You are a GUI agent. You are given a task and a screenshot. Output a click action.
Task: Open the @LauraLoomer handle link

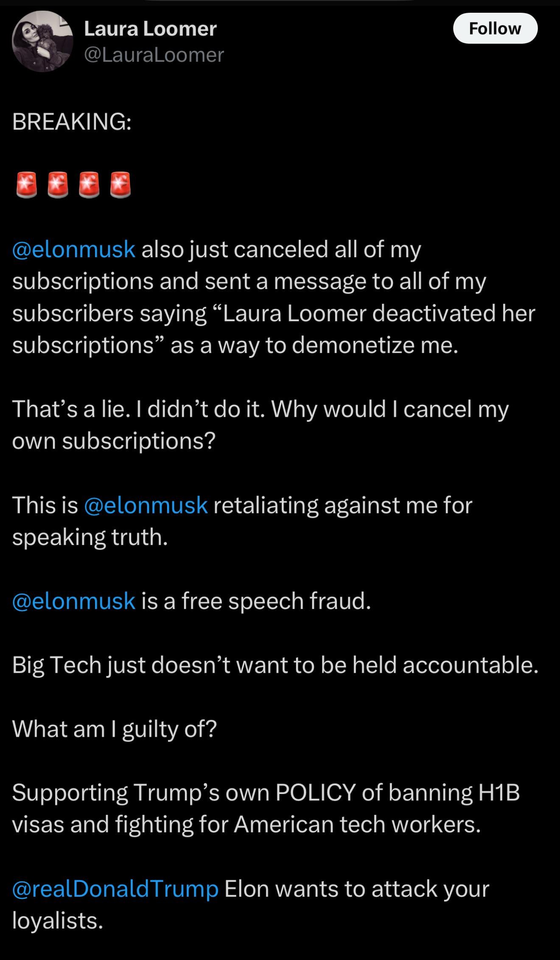click(x=154, y=55)
